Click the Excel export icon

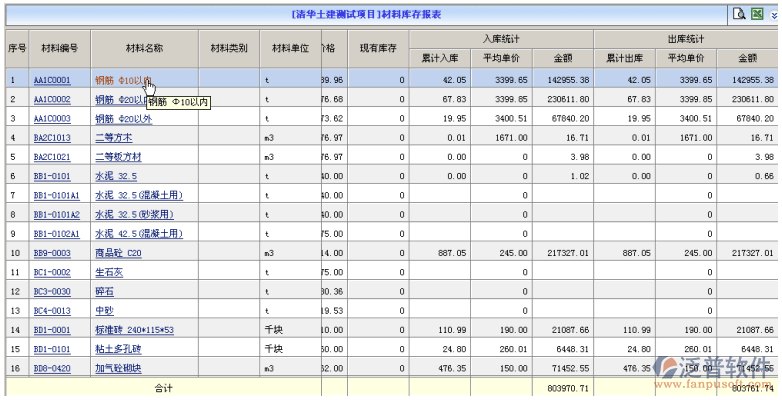pyautogui.click(x=757, y=14)
